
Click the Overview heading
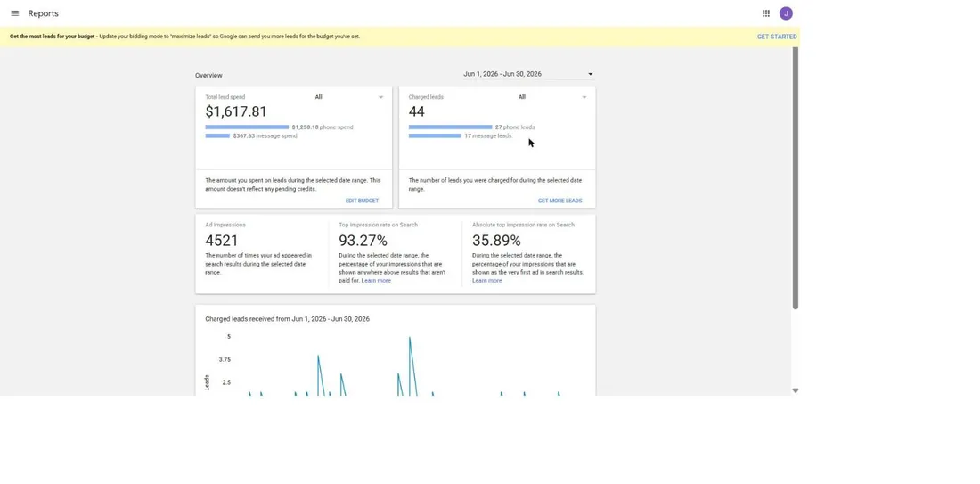click(208, 76)
